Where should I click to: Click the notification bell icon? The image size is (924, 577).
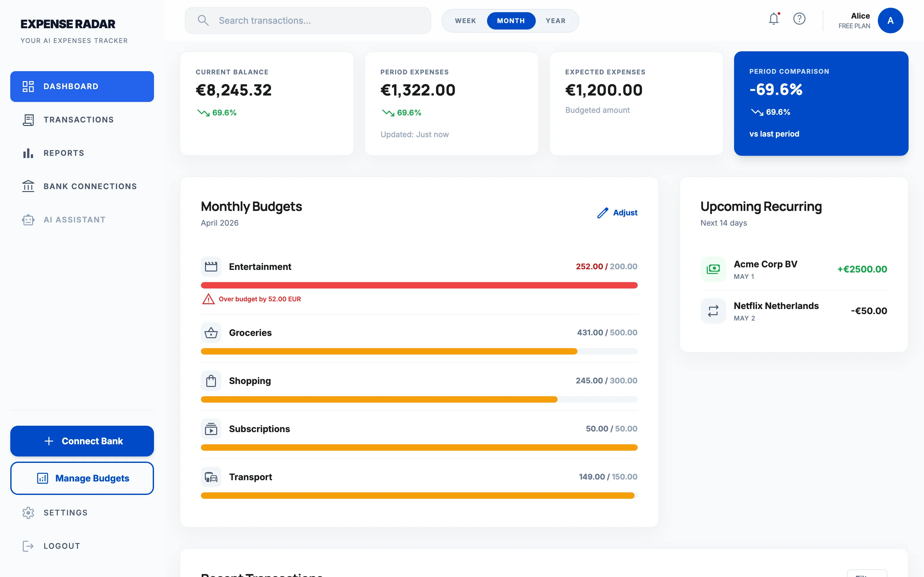773,19
